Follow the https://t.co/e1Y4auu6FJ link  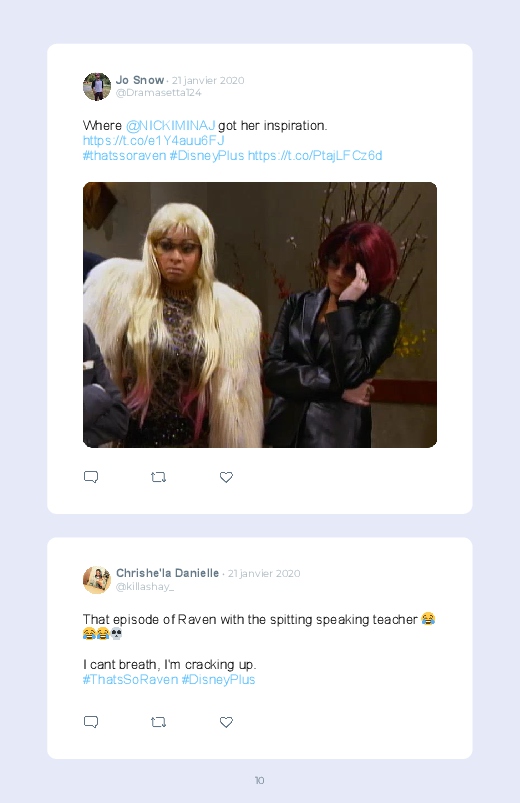click(x=154, y=140)
